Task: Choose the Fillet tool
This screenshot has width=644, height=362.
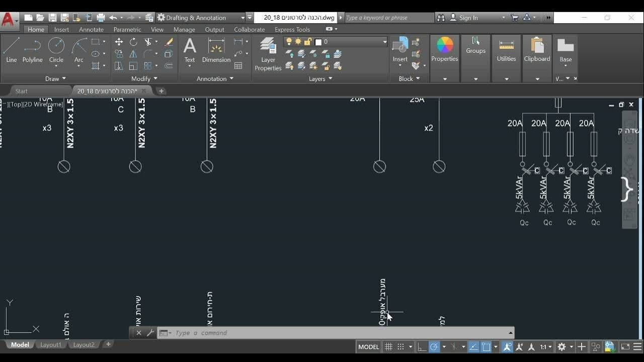Action: click(x=148, y=54)
